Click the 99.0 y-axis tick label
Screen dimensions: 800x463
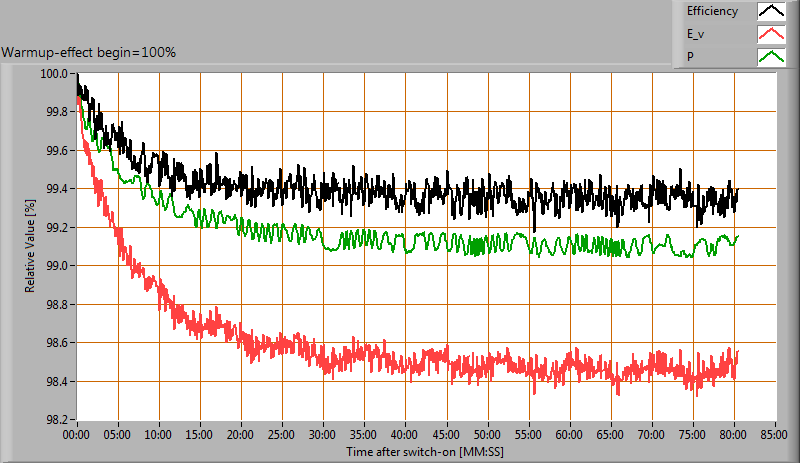click(56, 266)
